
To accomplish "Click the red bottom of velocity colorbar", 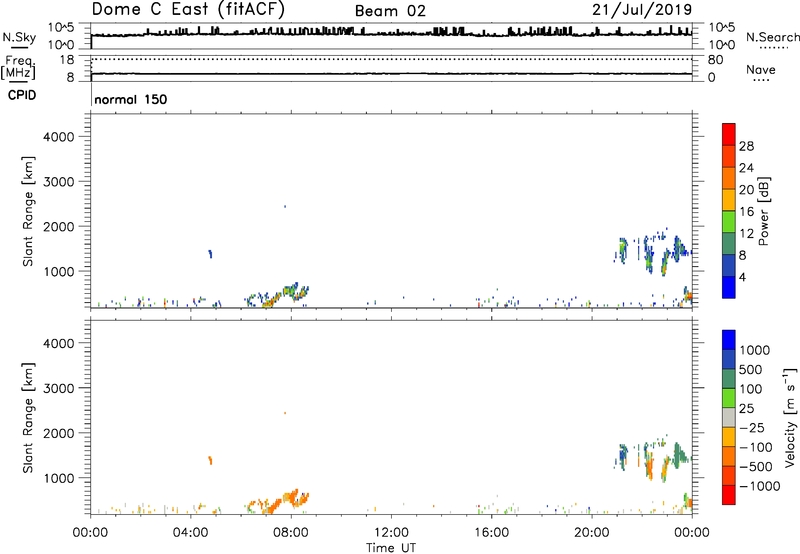I will tap(729, 495).
